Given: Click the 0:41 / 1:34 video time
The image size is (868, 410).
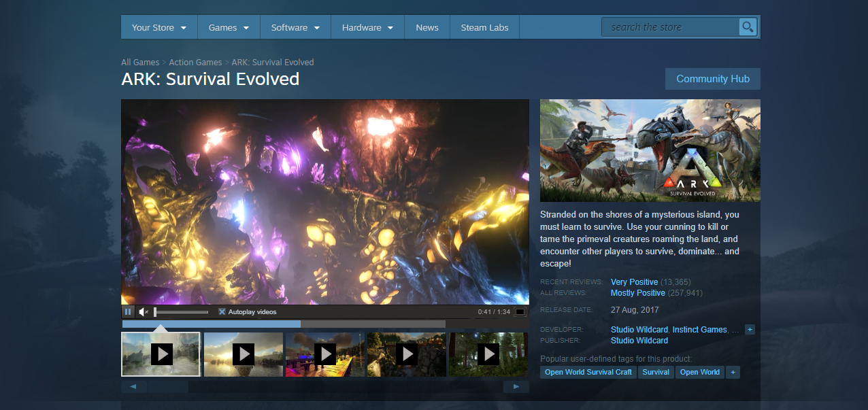Looking at the screenshot, I should point(494,312).
